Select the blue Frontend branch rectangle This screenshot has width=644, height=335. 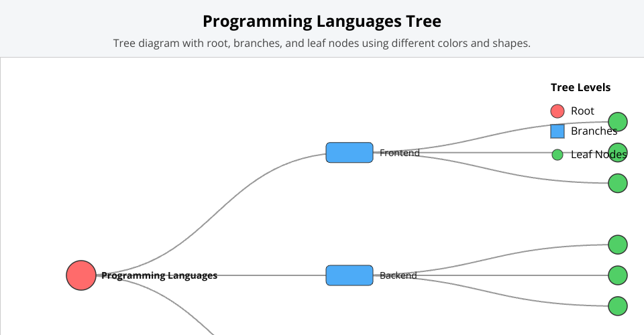coord(350,153)
